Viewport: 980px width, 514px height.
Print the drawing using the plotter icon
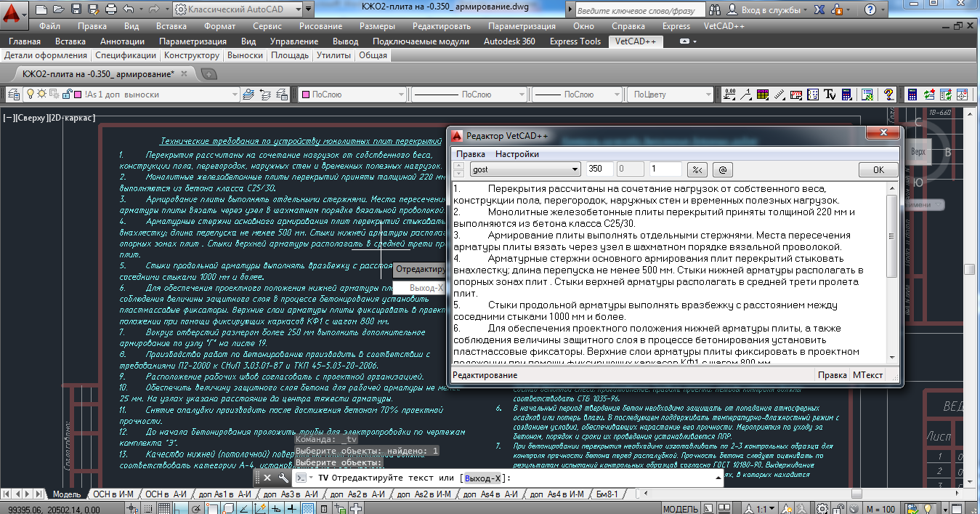pos(110,9)
